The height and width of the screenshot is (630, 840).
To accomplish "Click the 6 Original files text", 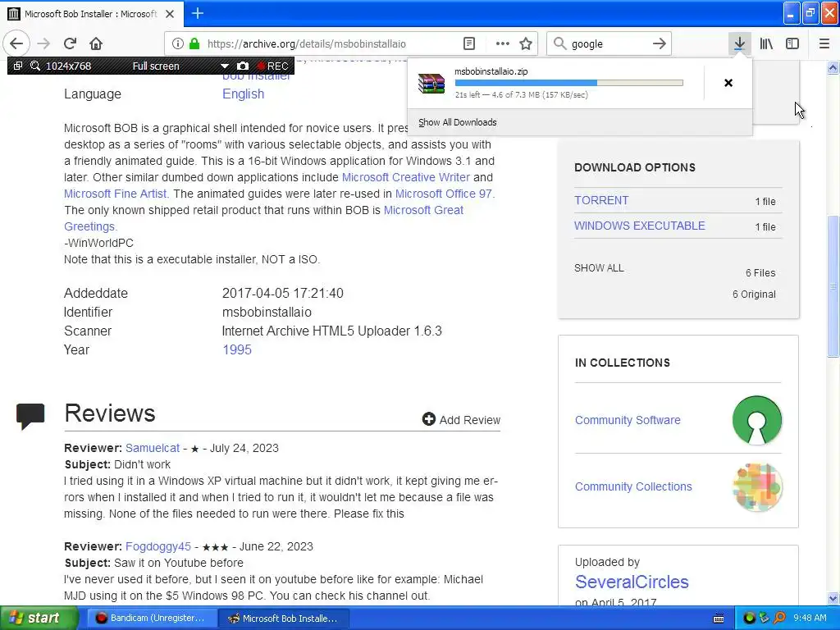I will click(x=754, y=294).
